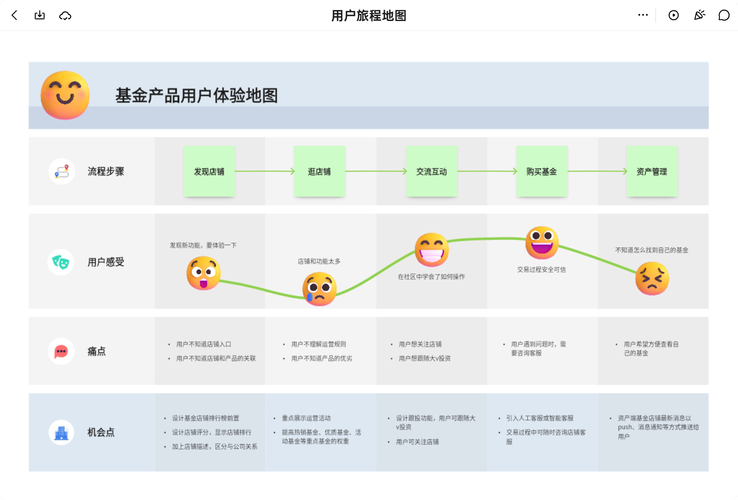738x500 pixels.
Task: Click pain point 用户遇到问题时，需要咨询客服
Action: click(539, 348)
